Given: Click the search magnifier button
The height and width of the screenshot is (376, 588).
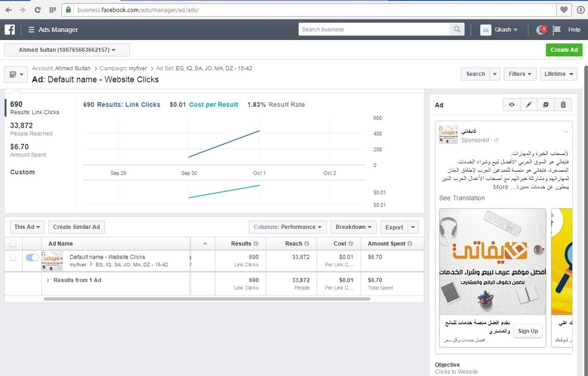Looking at the screenshot, I should tap(457, 29).
